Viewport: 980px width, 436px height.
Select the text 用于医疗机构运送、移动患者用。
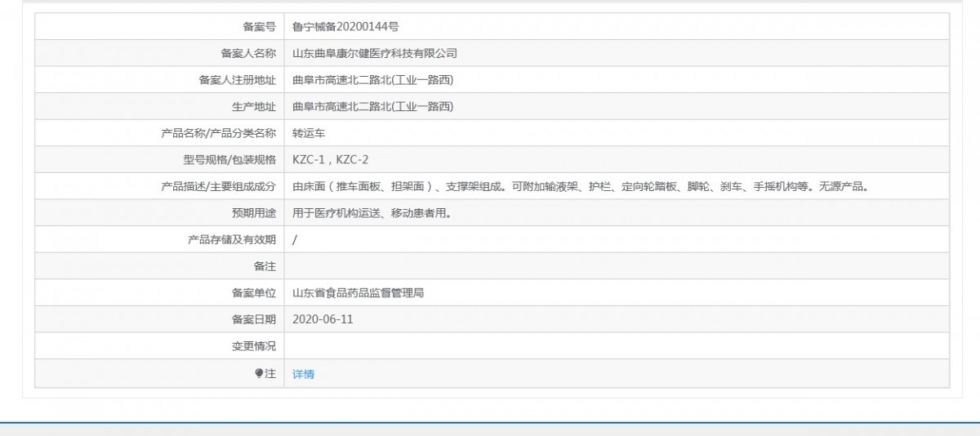pos(372,213)
